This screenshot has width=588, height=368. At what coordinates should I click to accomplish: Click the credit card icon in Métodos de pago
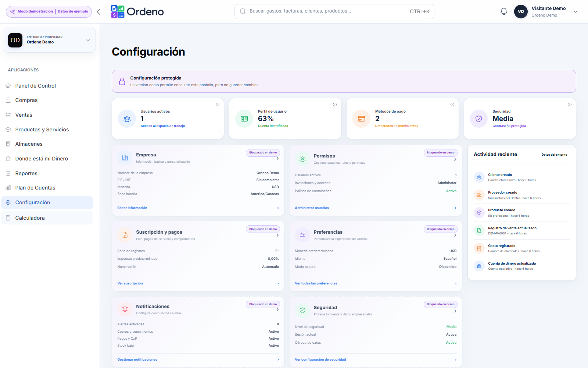pos(361,119)
